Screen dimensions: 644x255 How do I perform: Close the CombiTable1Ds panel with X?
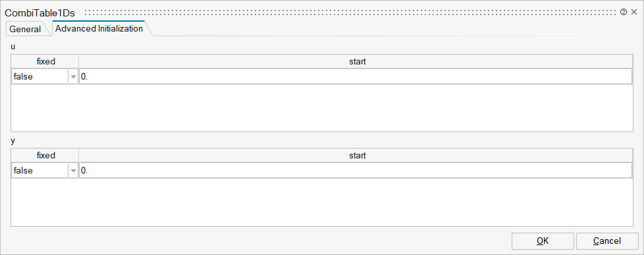[x=634, y=12]
